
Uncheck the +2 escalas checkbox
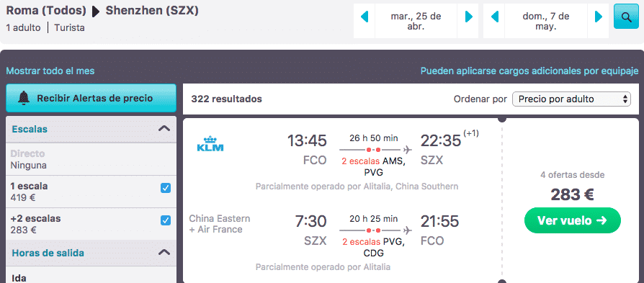pos(166,220)
